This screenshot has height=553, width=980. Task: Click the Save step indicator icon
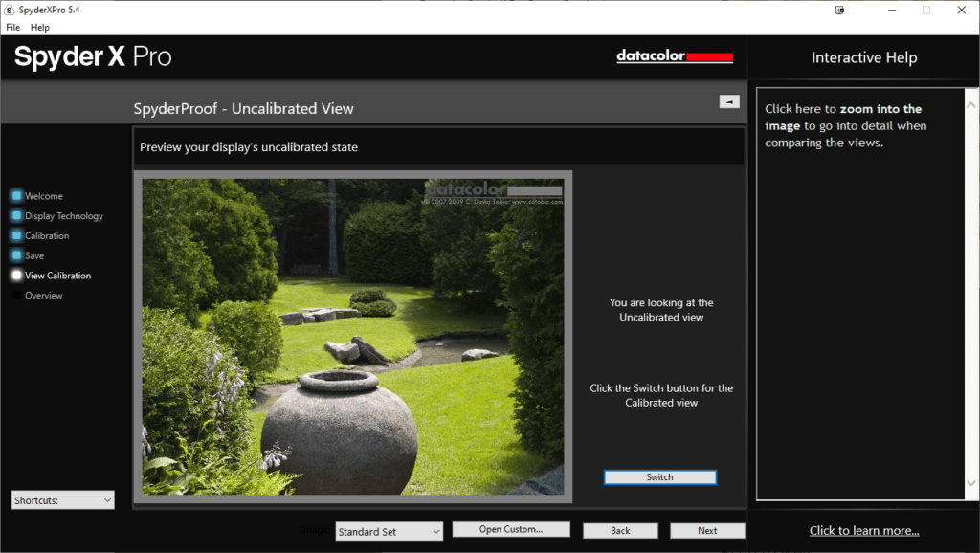pyautogui.click(x=16, y=255)
